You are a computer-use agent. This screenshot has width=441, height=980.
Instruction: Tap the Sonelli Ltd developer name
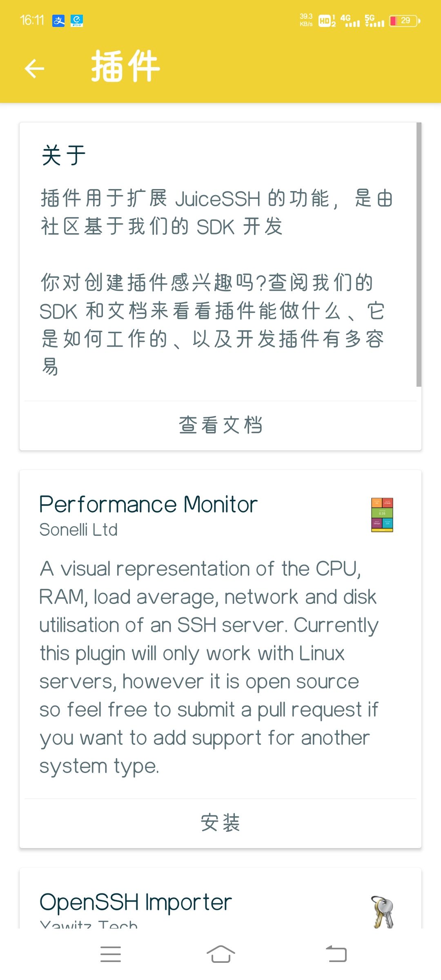78,530
